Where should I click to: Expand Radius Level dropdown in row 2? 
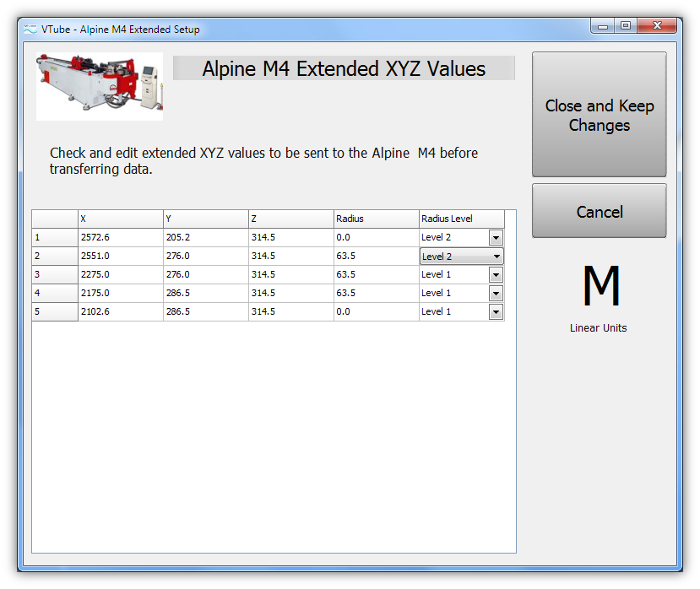click(496, 257)
